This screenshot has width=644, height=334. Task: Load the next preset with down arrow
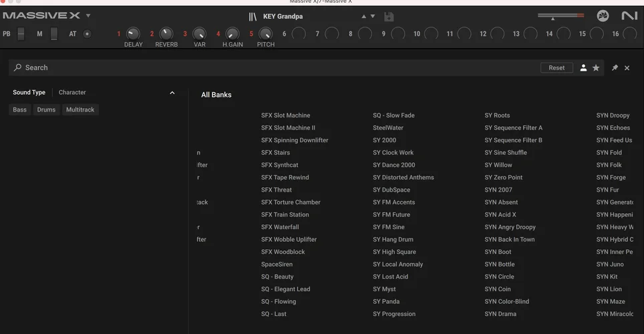click(x=373, y=17)
